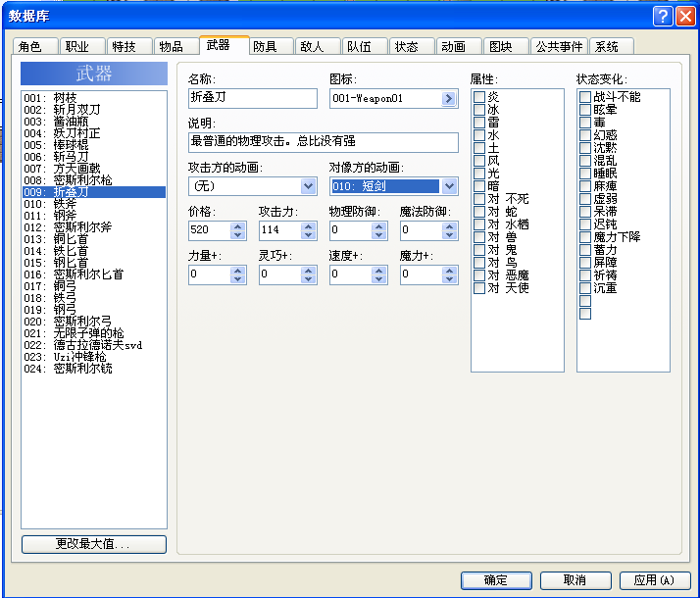Image resolution: width=700 pixels, height=598 pixels.
Task: Select weapon 012: 密斯利尔斧
Action: click(94, 227)
